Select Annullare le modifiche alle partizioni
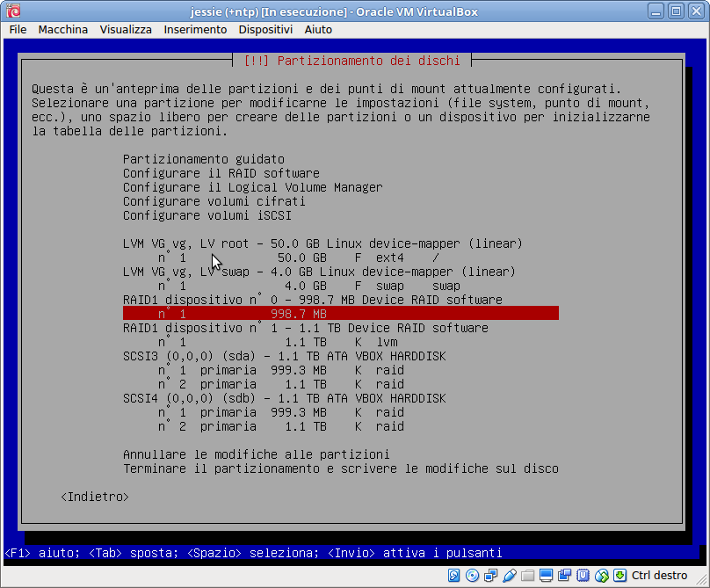The image size is (710, 588). coord(256,454)
